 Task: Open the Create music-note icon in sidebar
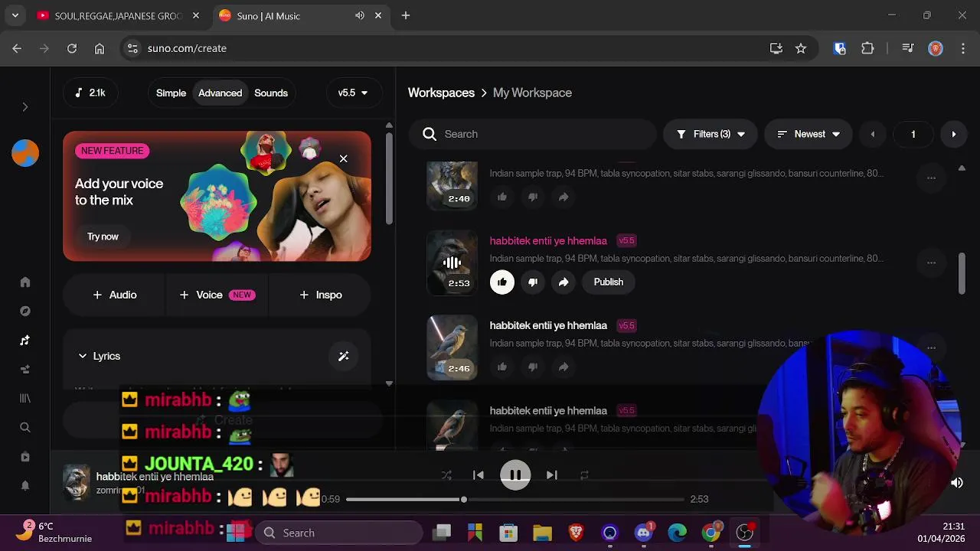click(x=25, y=341)
